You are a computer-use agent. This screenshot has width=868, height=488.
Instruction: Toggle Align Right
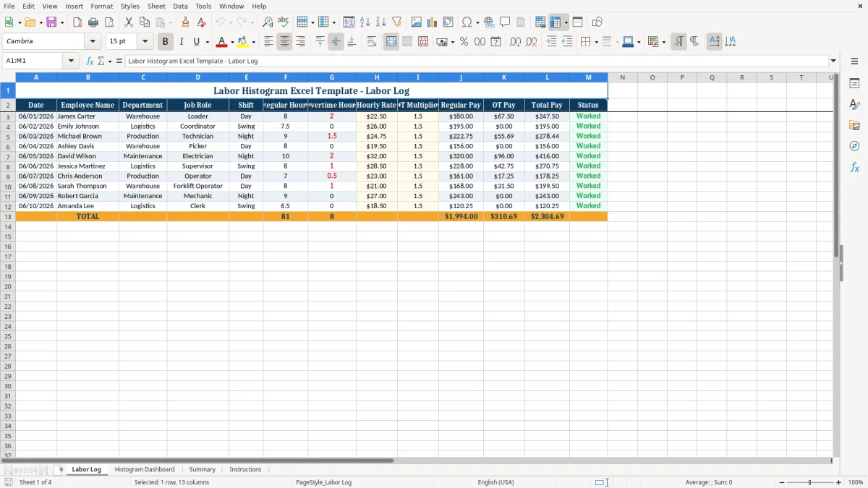[x=300, y=42]
